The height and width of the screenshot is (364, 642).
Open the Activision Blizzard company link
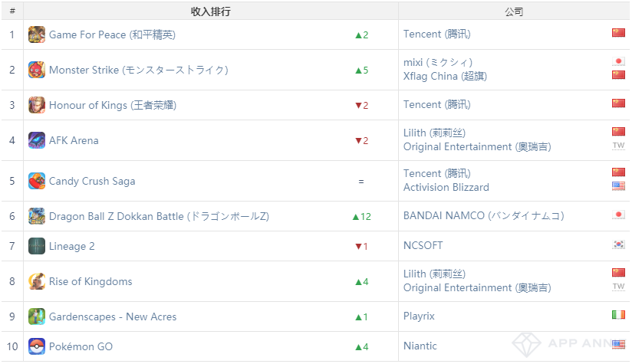pyautogui.click(x=446, y=187)
